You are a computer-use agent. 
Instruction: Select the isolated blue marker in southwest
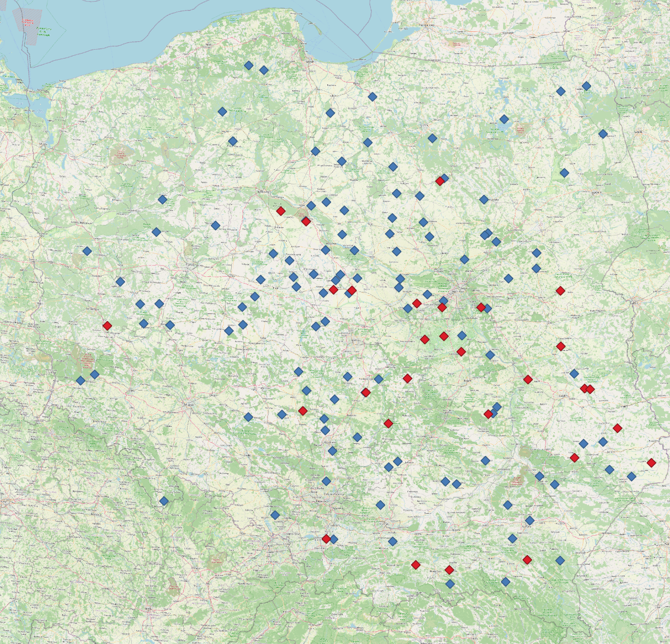tap(164, 501)
